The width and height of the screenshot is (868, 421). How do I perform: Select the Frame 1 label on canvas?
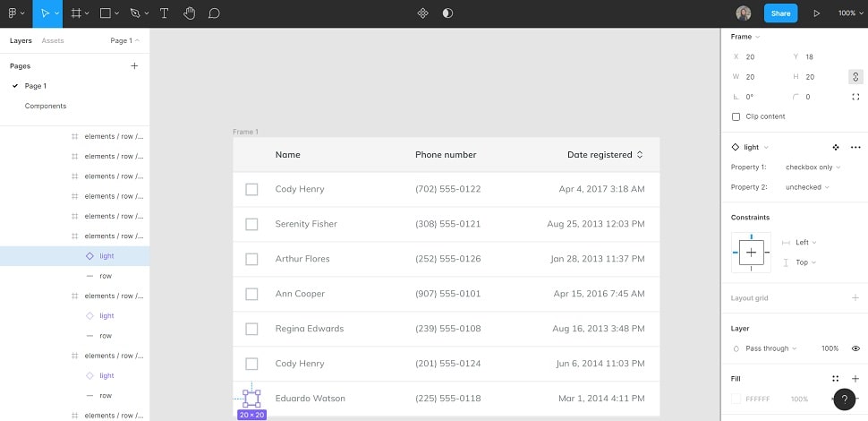[245, 132]
